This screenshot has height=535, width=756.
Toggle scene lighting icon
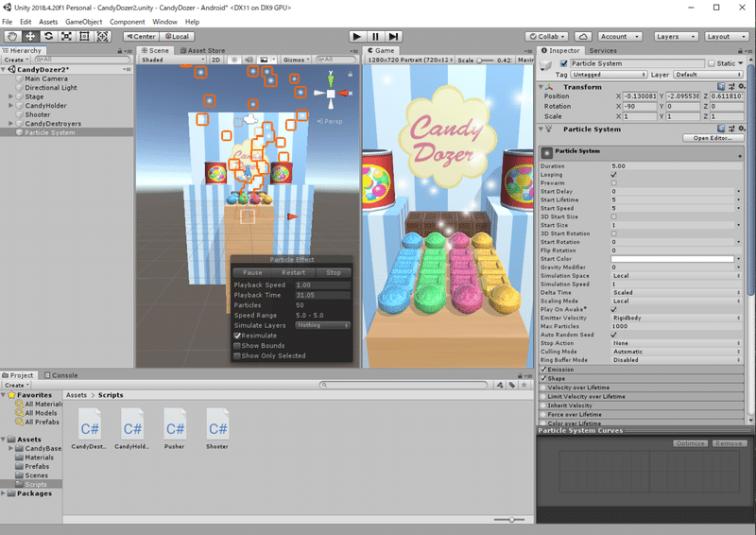coord(234,60)
